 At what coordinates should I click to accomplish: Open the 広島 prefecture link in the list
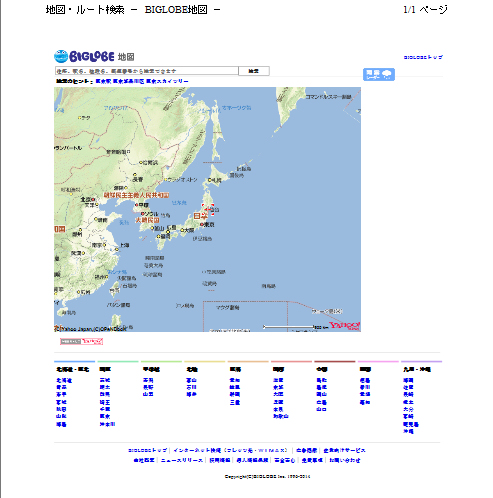(x=321, y=402)
